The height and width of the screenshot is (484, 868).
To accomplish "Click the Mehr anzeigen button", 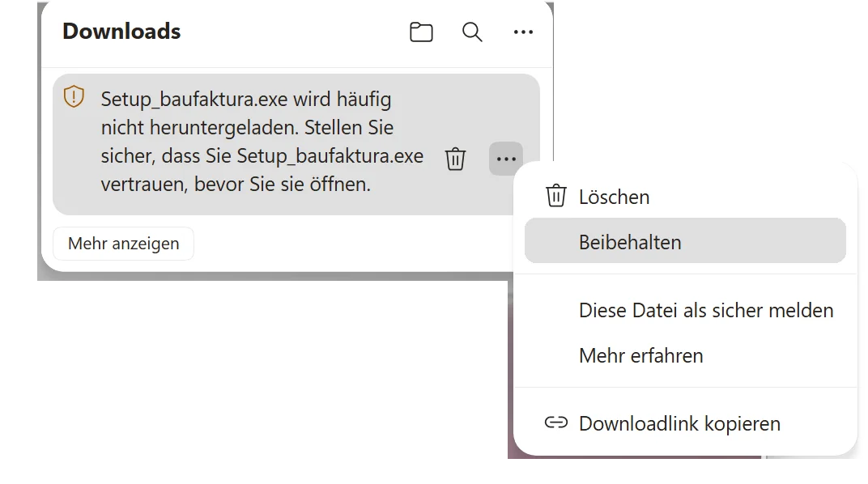I will tap(123, 244).
